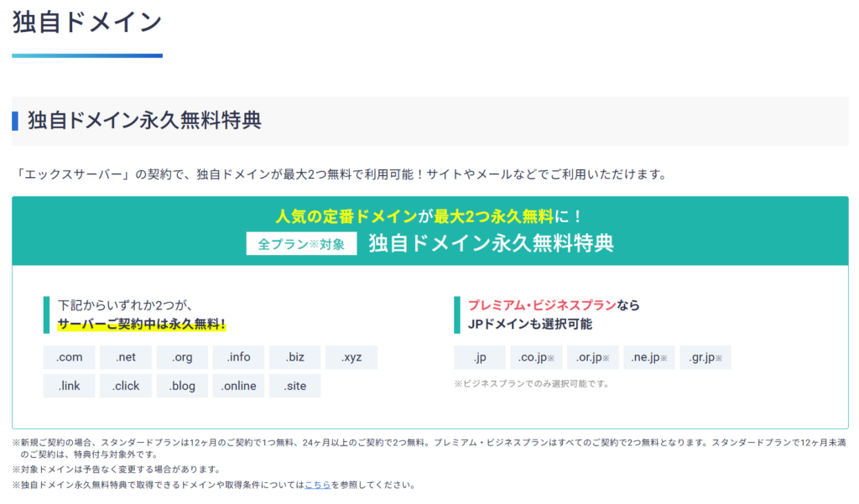Select the .site domain chip
This screenshot has width=859, height=504.
coord(294,386)
